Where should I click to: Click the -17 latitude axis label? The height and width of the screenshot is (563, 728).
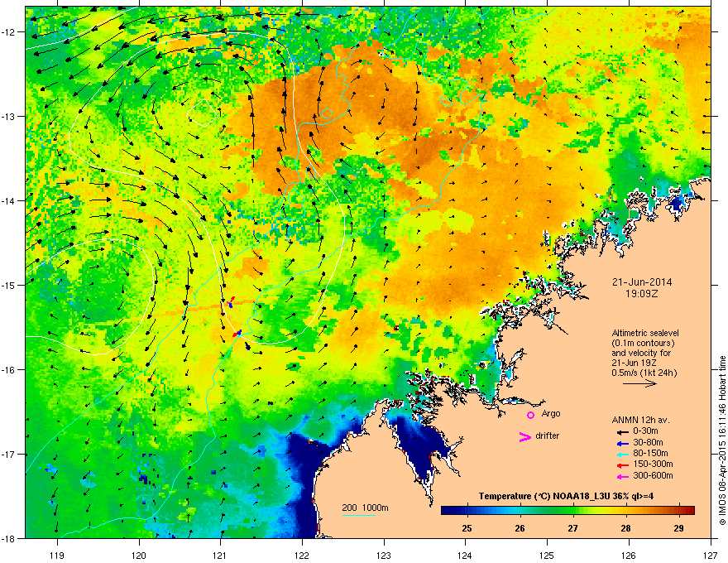(9, 455)
